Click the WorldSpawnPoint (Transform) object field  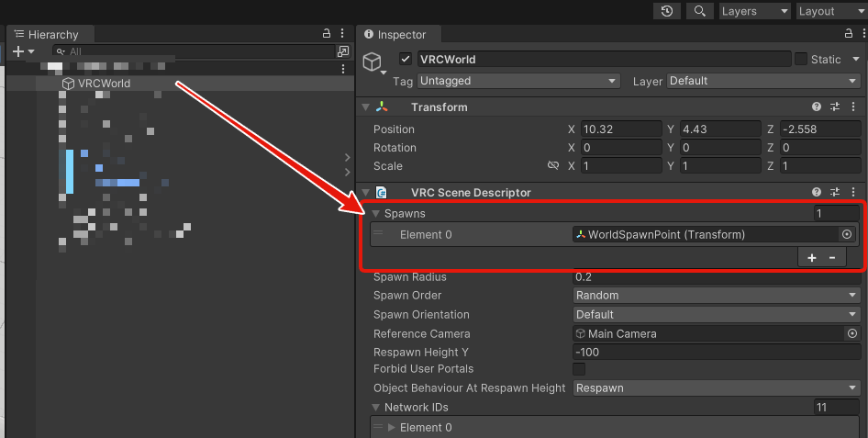[706, 234]
